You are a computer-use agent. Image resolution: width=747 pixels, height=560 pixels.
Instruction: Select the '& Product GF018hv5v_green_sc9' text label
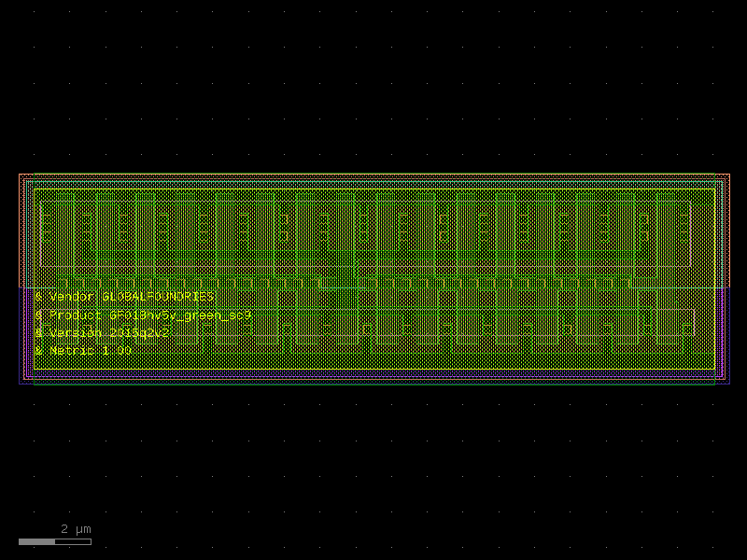point(143,315)
